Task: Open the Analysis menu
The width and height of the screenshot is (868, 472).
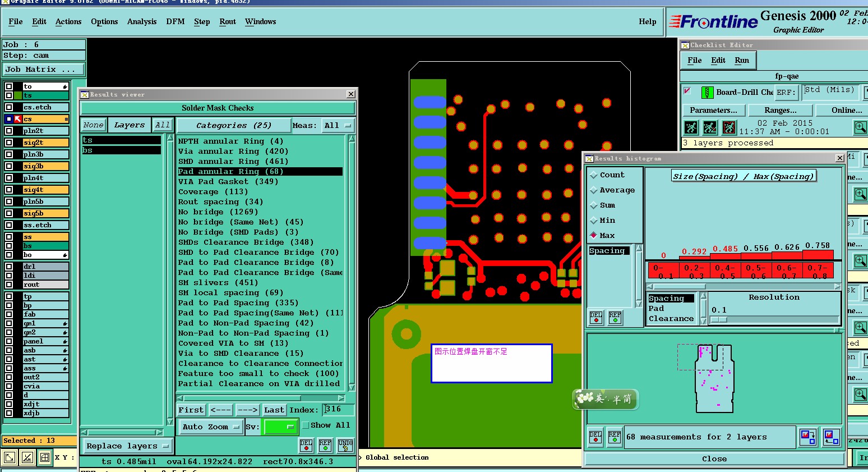Action: (142, 21)
